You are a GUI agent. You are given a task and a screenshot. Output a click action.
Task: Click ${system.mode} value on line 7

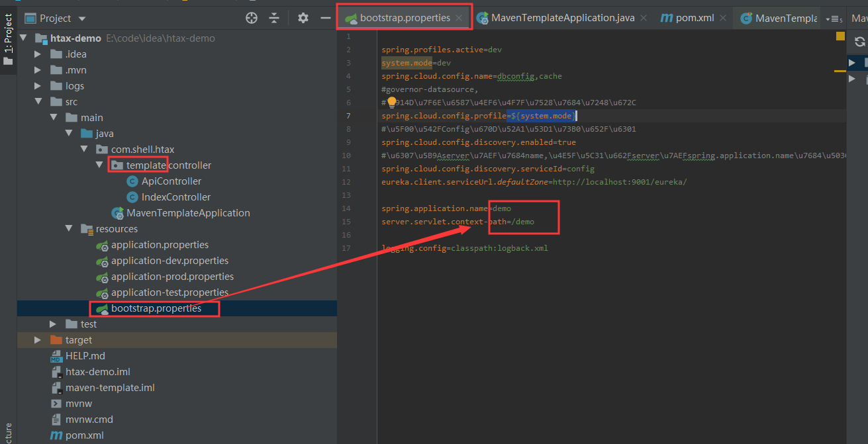click(542, 116)
